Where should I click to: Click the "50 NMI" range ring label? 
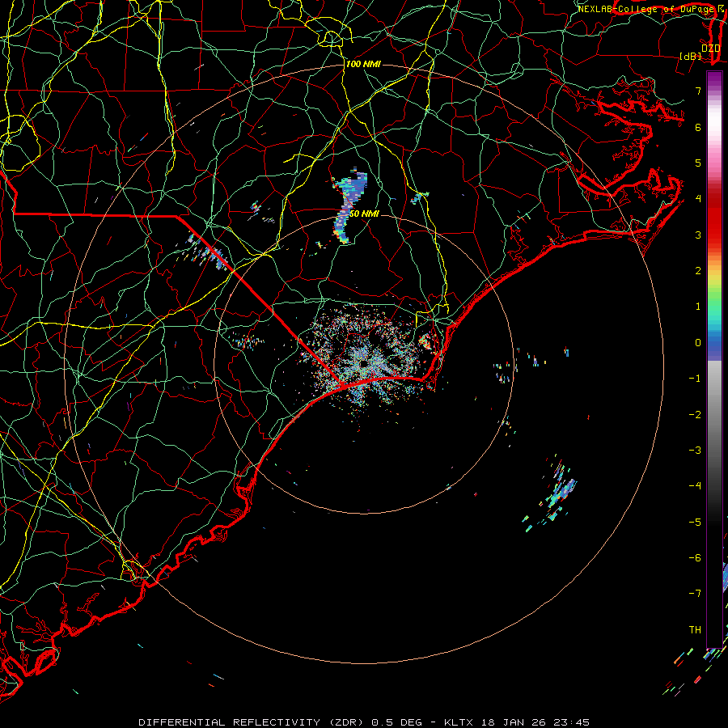pos(364,214)
